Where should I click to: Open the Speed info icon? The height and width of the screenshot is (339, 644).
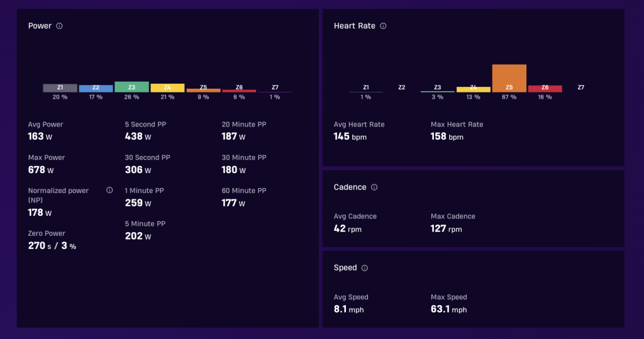click(364, 268)
